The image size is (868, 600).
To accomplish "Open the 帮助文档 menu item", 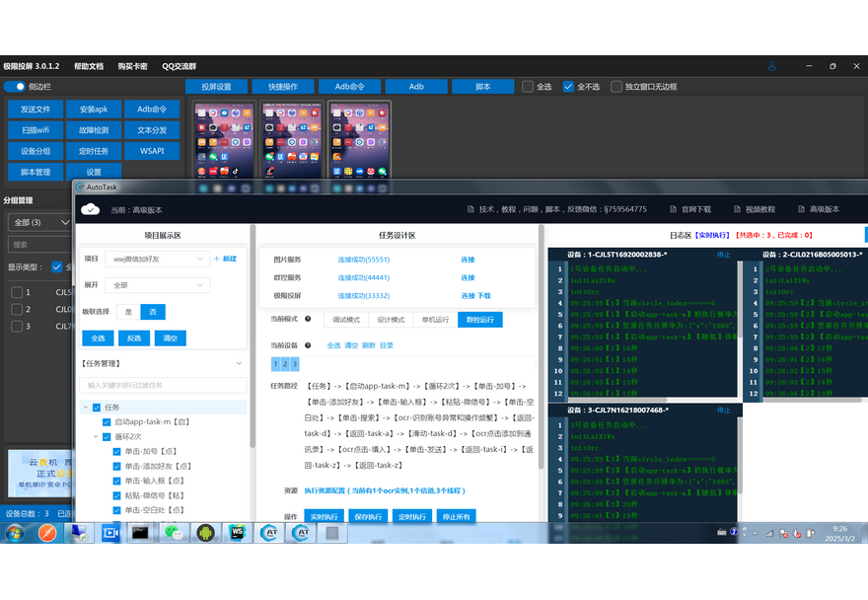I will (88, 66).
